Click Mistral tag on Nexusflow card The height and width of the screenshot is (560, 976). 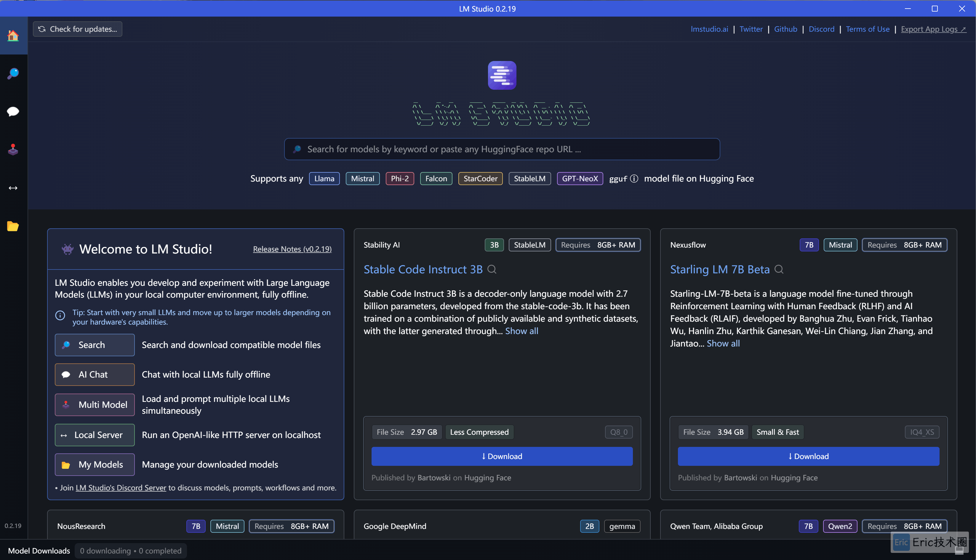pyautogui.click(x=840, y=245)
